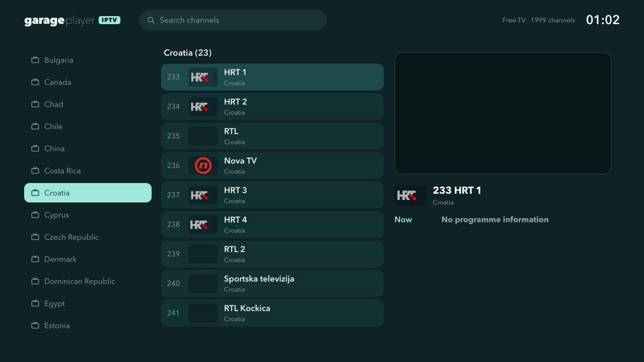
Task: Click the HRT 1 logo in channel list
Action: (x=203, y=77)
